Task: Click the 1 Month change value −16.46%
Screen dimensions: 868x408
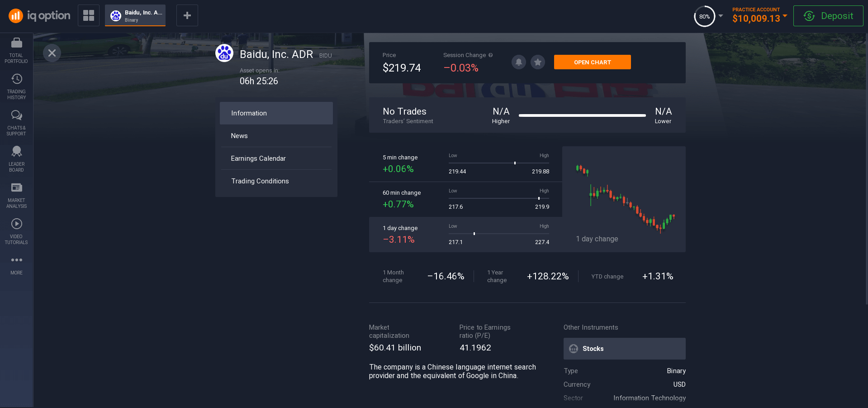Action: pos(446,276)
